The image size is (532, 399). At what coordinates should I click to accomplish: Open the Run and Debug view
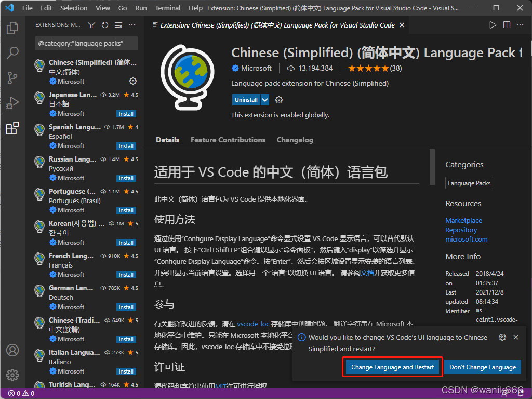tap(12, 103)
